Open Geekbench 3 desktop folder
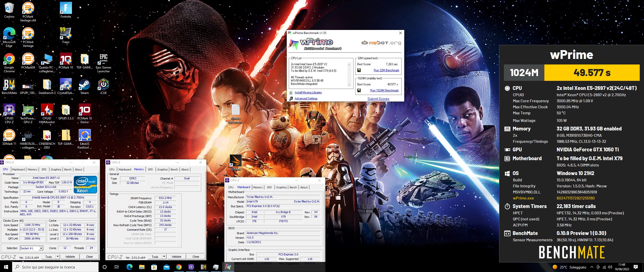The width and height of the screenshot is (644, 272). pyautogui.click(x=47, y=86)
